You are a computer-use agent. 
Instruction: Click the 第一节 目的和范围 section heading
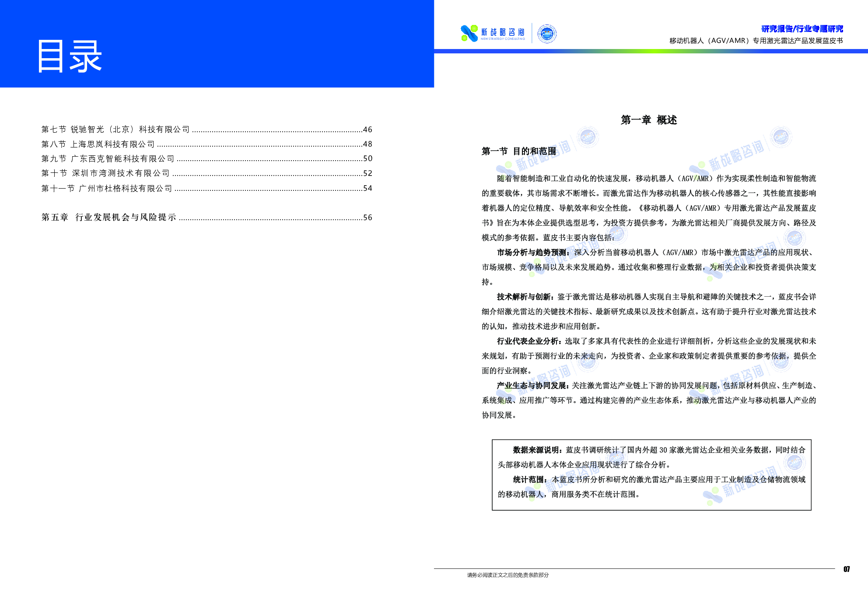518,151
